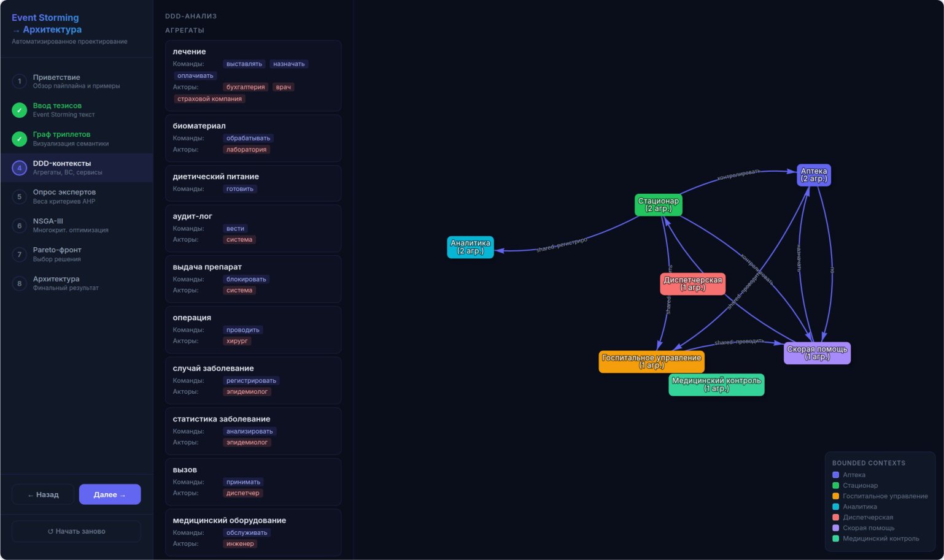This screenshot has height=560, width=944.
Task: Click the Аптека color swatch in legend
Action: tap(835, 475)
